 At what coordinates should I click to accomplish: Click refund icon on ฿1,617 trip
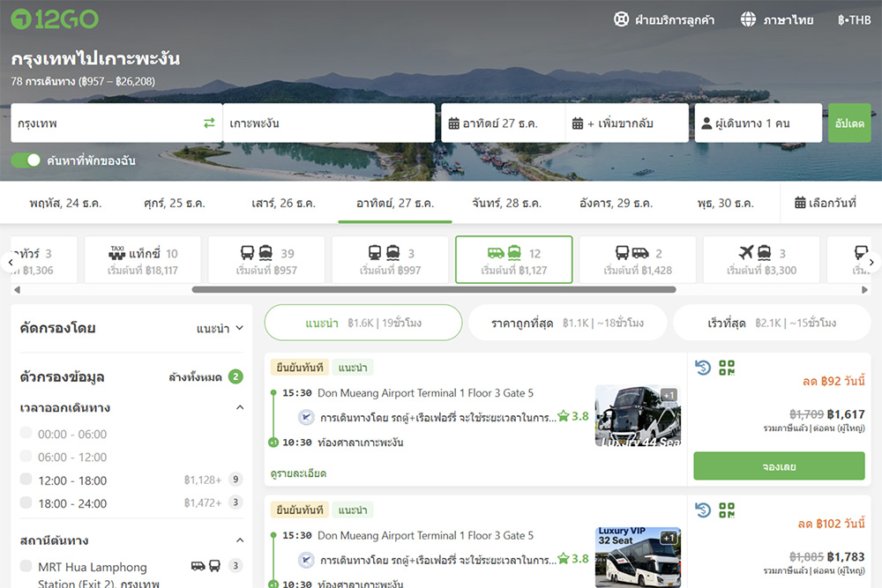[703, 368]
